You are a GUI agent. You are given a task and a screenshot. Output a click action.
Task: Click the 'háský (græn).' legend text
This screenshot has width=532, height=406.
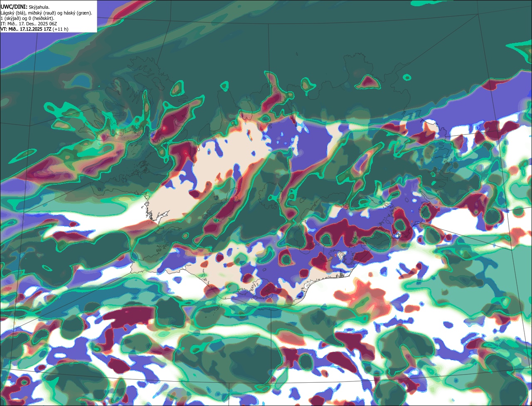click(78, 13)
